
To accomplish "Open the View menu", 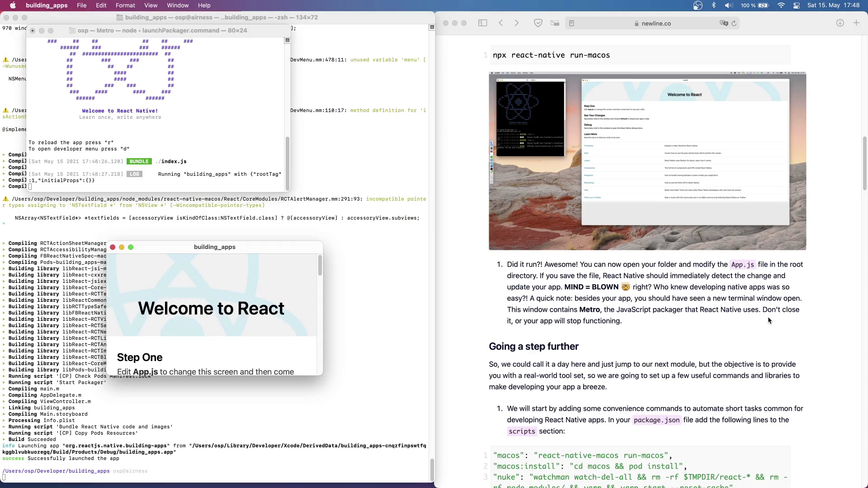I will point(151,5).
